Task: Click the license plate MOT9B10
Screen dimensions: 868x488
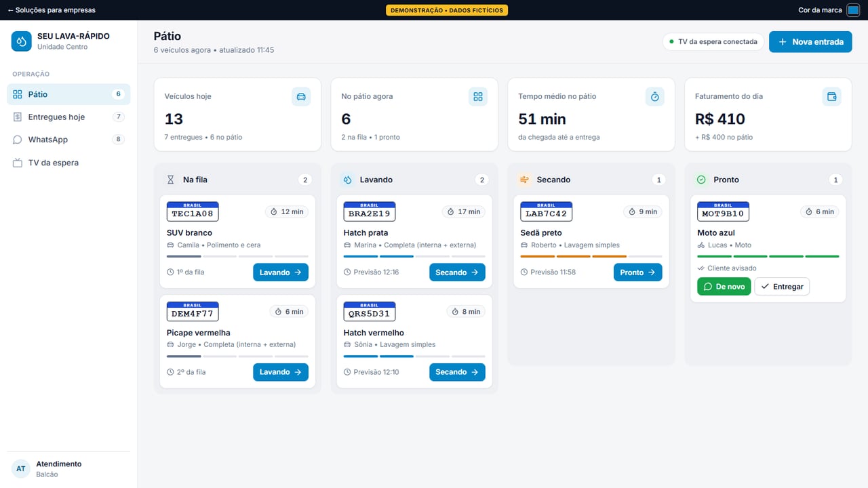Action: 723,211
